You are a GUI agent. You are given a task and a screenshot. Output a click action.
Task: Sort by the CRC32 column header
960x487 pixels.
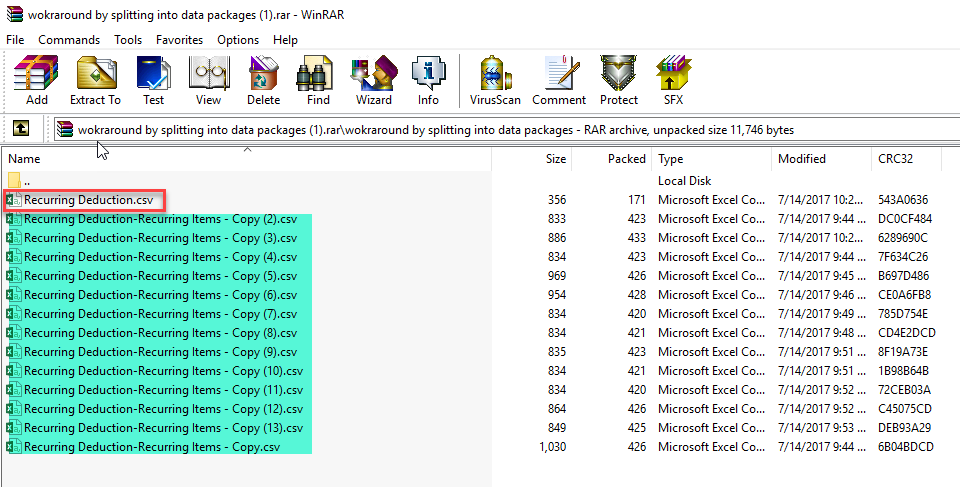point(906,159)
